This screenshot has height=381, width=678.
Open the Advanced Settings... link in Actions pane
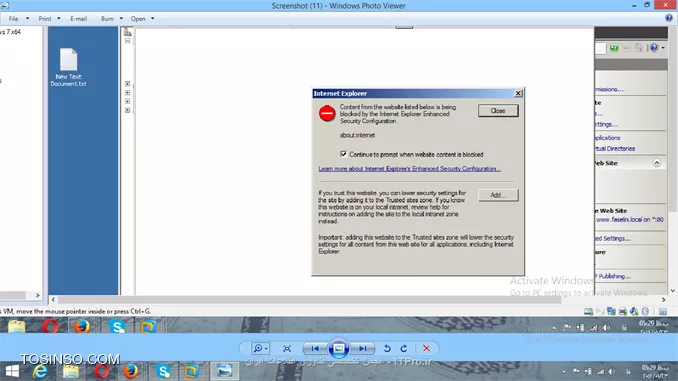(x=613, y=238)
